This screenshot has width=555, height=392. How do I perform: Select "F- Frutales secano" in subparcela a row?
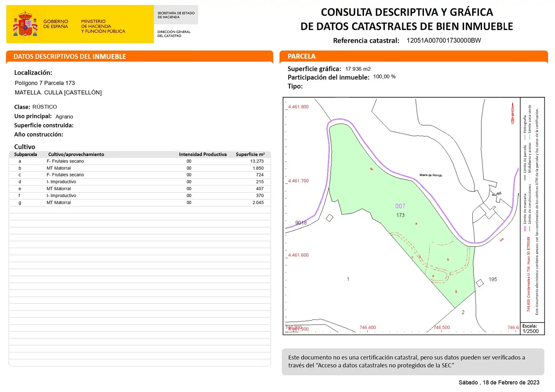tap(65, 161)
